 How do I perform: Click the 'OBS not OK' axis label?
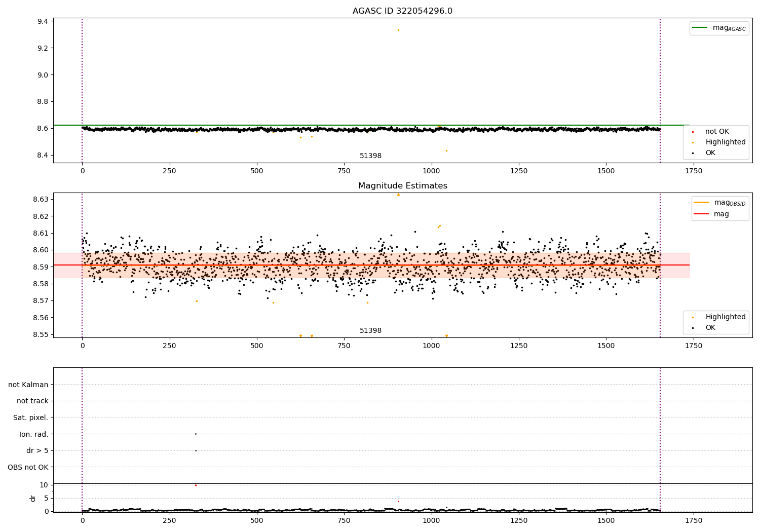point(28,467)
